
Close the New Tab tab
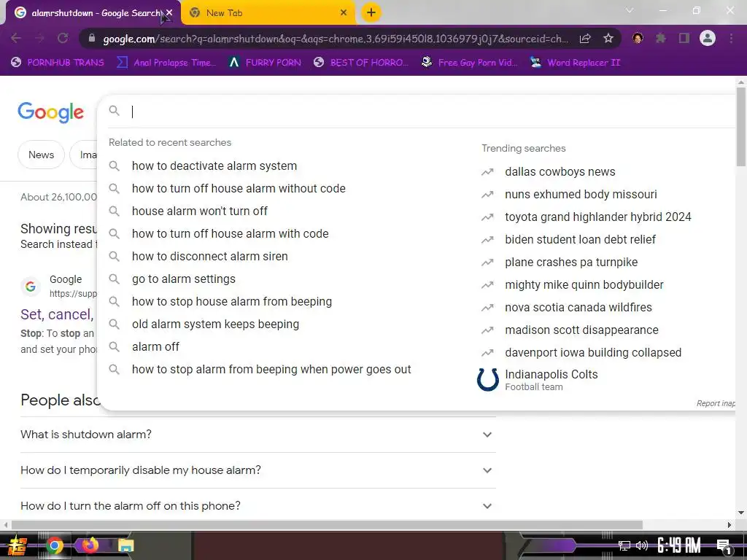click(344, 13)
